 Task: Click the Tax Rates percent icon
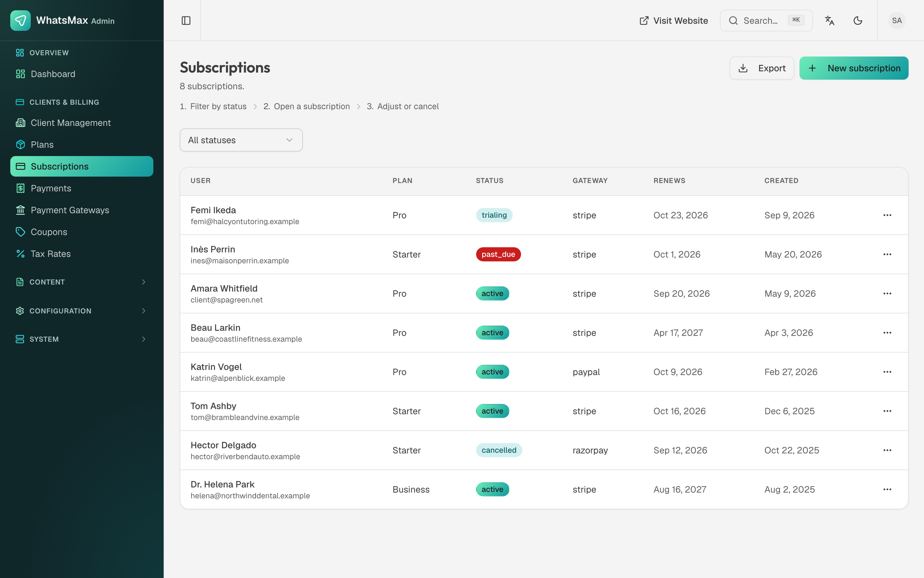click(20, 254)
